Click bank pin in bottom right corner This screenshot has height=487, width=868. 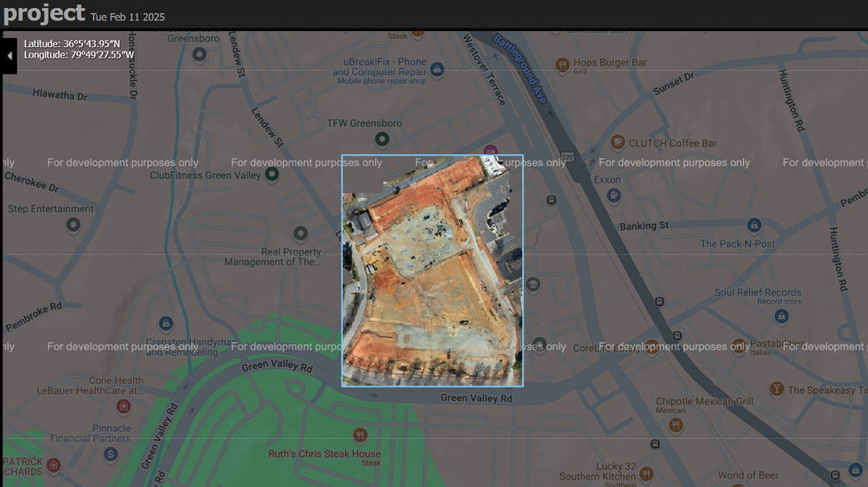pyautogui.click(x=856, y=470)
